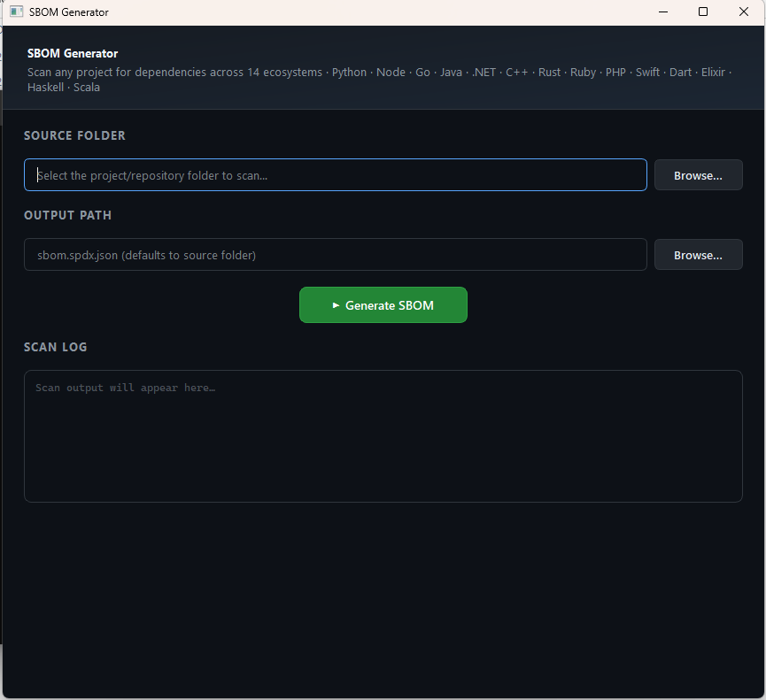Click the SOURCE FOLDER section label
The width and height of the screenshot is (766, 700).
click(74, 135)
